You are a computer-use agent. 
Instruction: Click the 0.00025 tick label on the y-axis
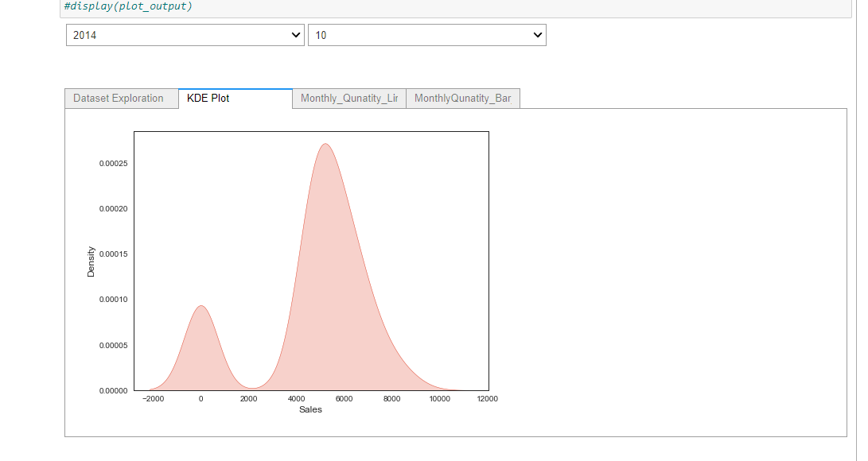(x=112, y=165)
